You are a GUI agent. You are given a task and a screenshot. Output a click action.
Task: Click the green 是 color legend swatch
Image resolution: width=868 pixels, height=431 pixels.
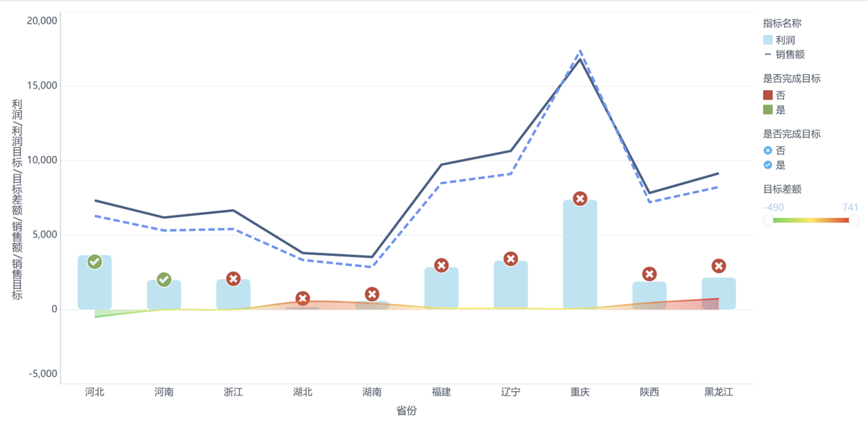[x=768, y=110]
